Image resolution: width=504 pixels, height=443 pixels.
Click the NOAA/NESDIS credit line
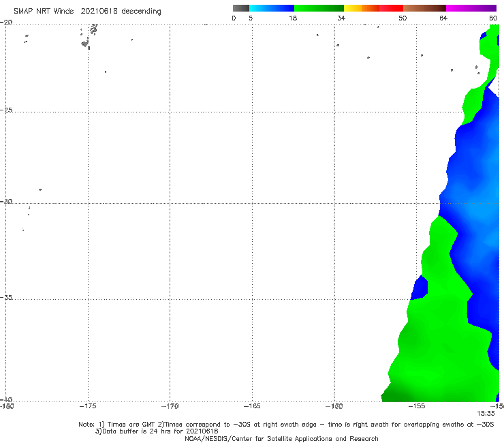coord(281,439)
